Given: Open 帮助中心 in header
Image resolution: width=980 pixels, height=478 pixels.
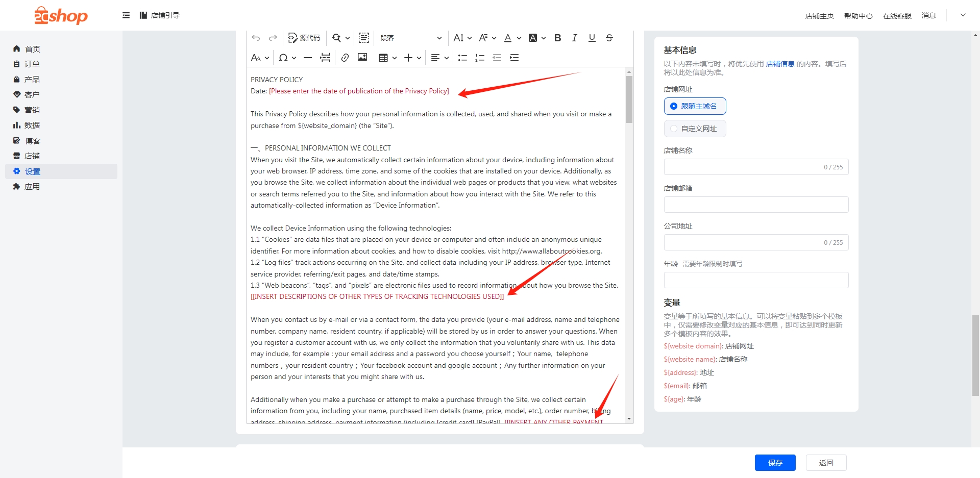Looking at the screenshot, I should coord(858,16).
